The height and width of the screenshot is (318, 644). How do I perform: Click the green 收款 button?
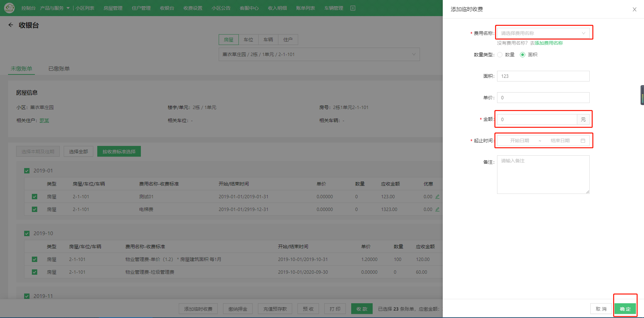[362, 309]
